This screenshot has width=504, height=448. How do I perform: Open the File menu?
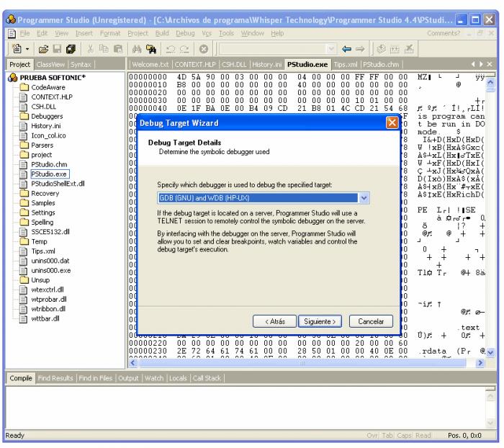[x=24, y=33]
